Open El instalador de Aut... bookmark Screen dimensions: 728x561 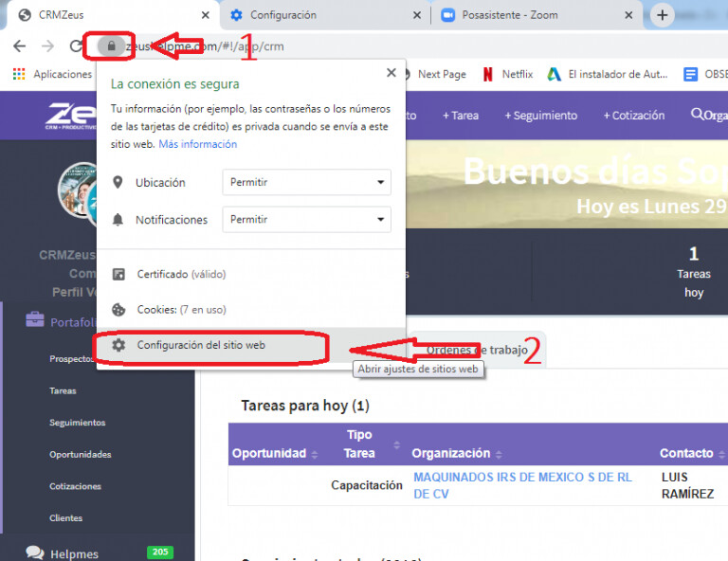tap(608, 74)
